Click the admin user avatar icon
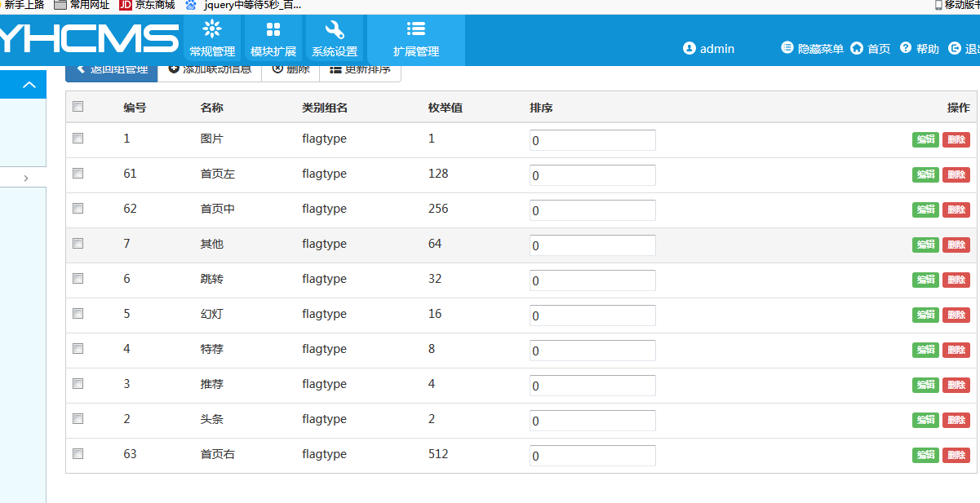The image size is (980, 503). coord(689,49)
